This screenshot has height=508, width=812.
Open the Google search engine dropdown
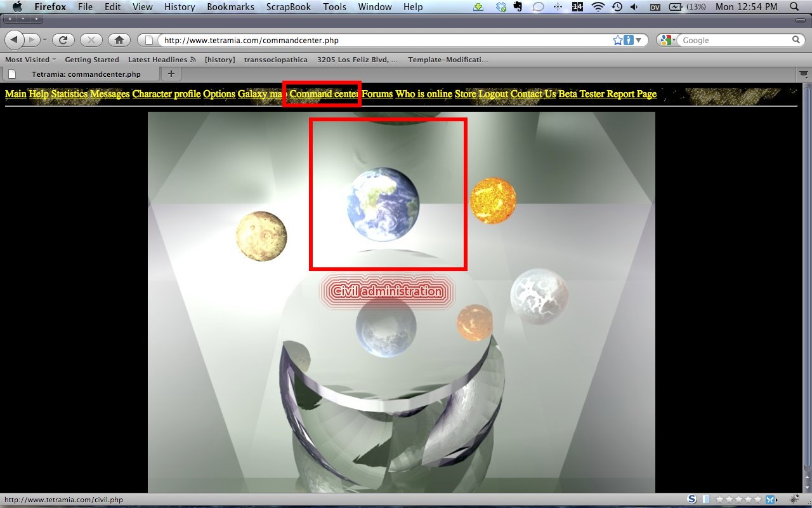point(667,40)
